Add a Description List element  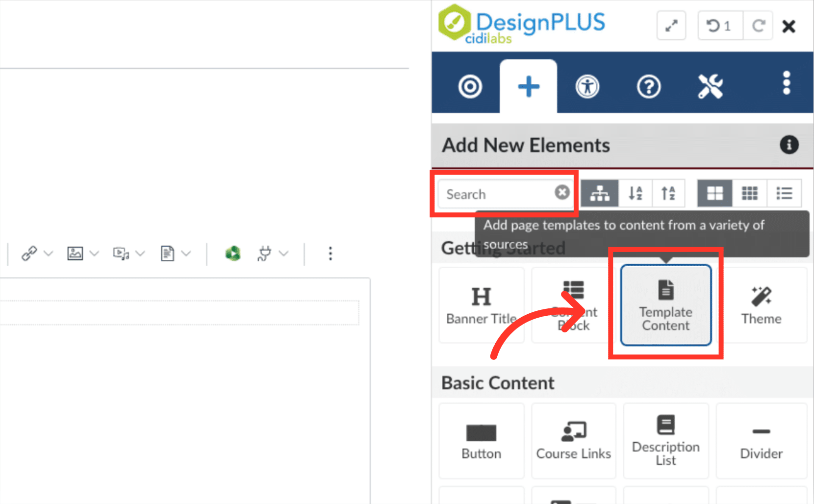(665, 440)
